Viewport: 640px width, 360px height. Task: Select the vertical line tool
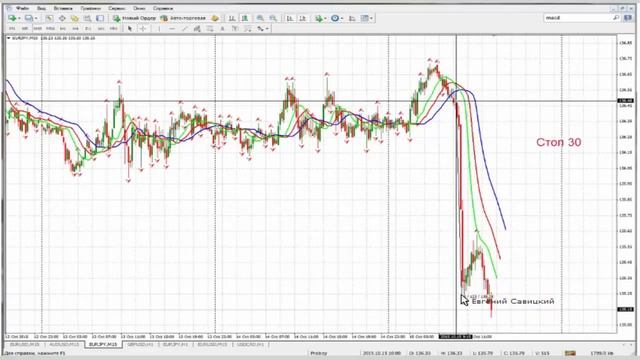coord(159,29)
